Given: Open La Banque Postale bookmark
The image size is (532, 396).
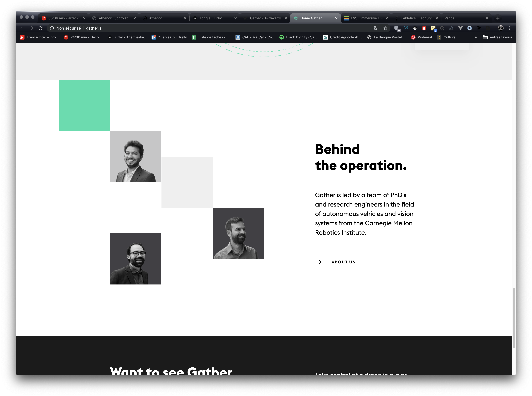Looking at the screenshot, I should 386,37.
